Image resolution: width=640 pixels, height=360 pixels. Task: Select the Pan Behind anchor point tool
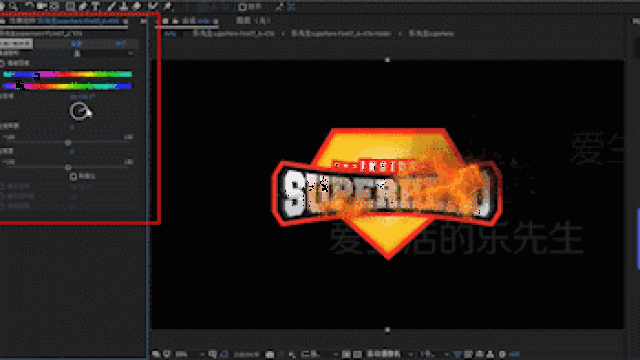[x=54, y=6]
